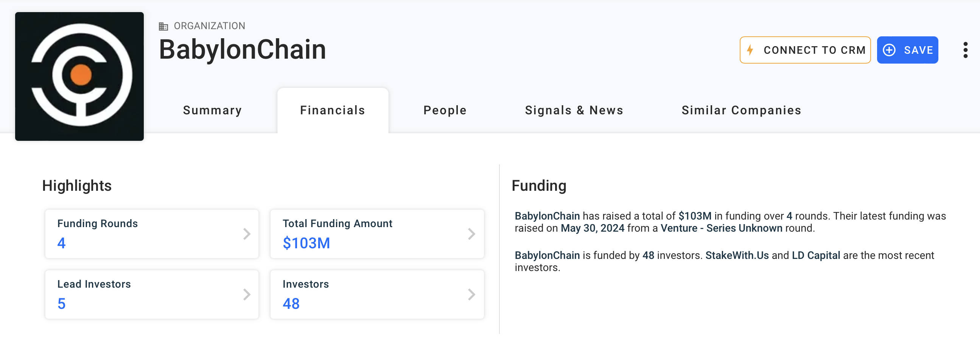Open the LD Capital investor link
The height and width of the screenshot is (349, 980).
[816, 256]
